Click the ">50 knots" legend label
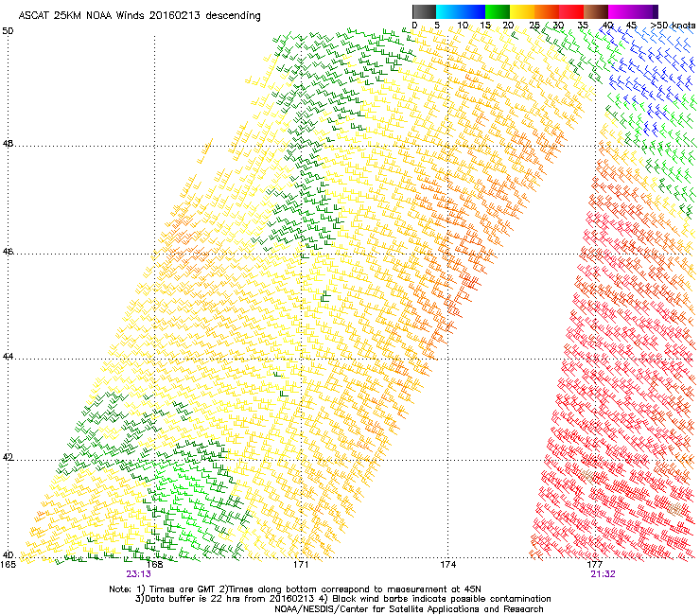The image size is (700, 615). 673,26
